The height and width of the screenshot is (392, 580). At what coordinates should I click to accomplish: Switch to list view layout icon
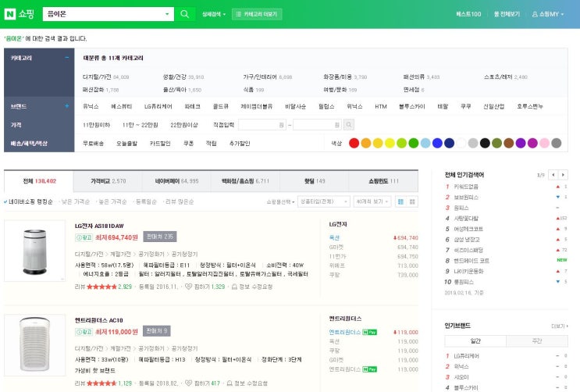400,201
